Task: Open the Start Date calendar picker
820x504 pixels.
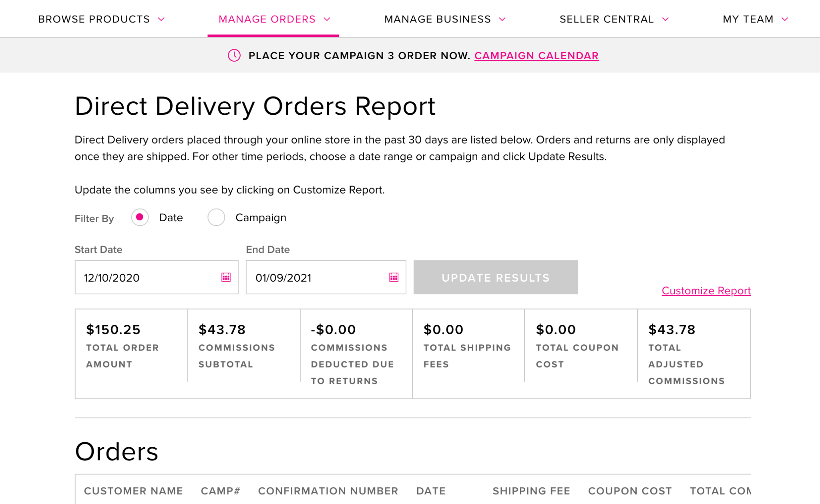Action: [225, 276]
